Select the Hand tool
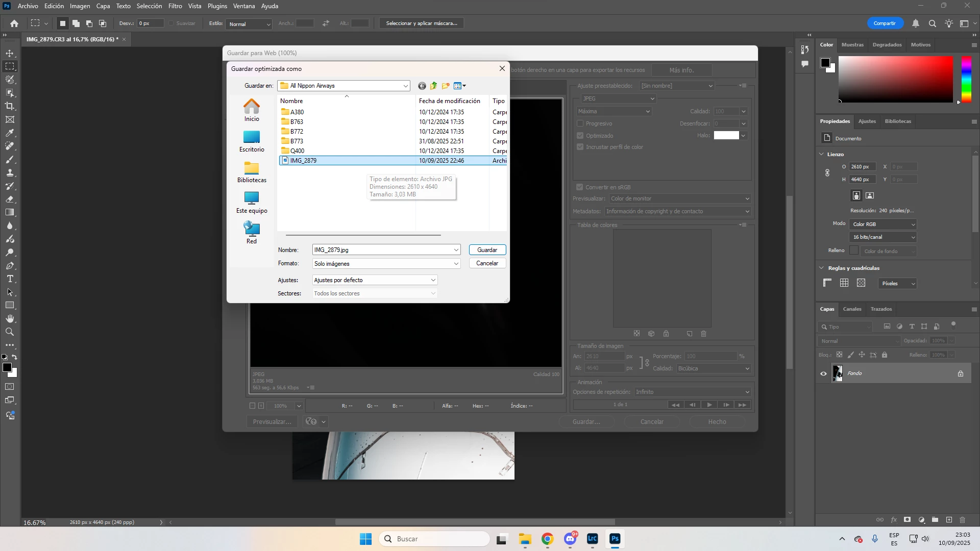 [x=10, y=318]
